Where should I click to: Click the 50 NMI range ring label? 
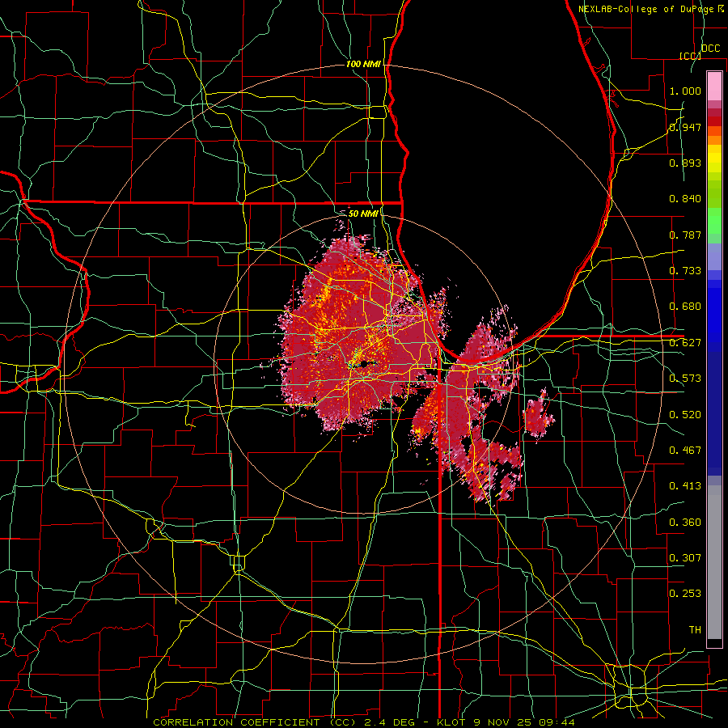pyautogui.click(x=363, y=214)
